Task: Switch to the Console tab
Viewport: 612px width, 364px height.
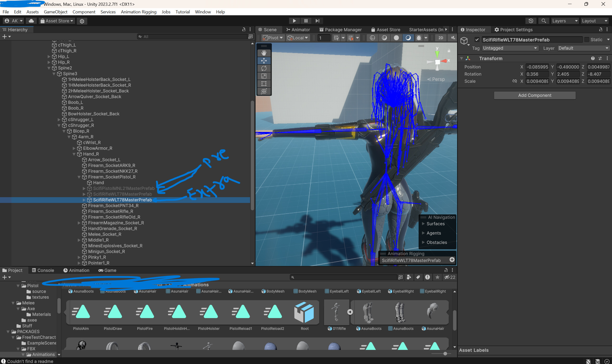Action: click(43, 270)
